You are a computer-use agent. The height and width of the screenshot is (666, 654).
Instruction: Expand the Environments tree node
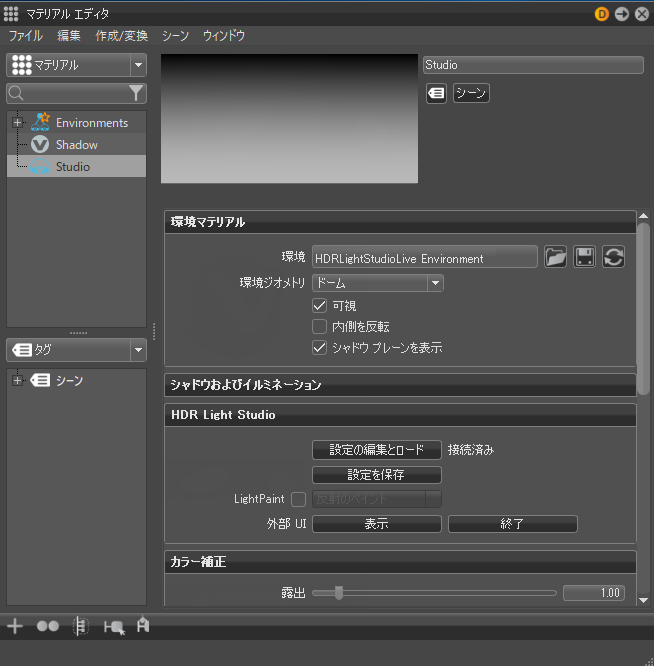pos(17,123)
